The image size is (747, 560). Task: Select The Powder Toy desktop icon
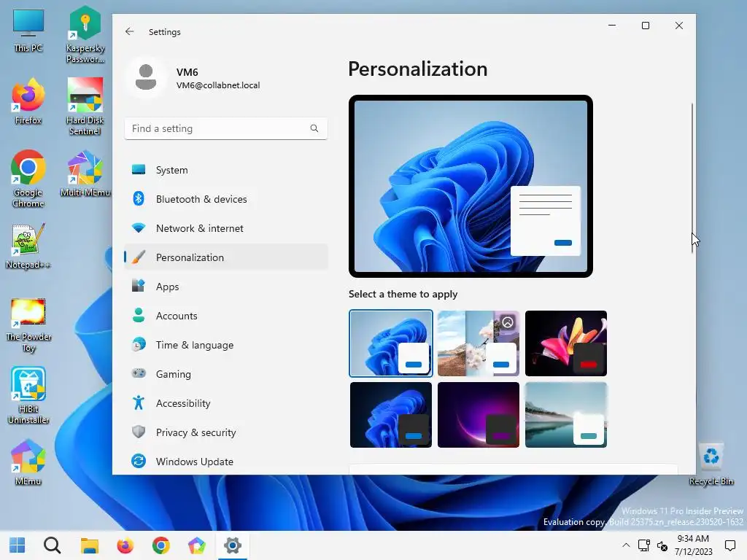click(28, 325)
